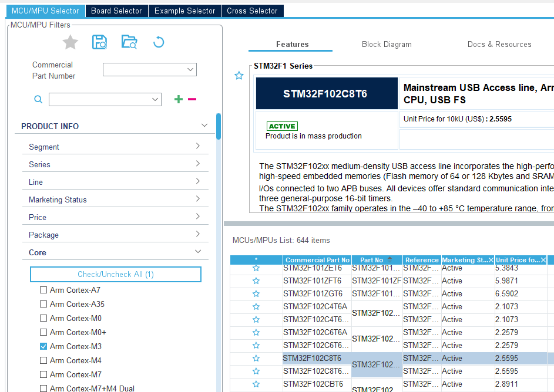
Task: Click the load search folder icon
Action: pyautogui.click(x=129, y=42)
